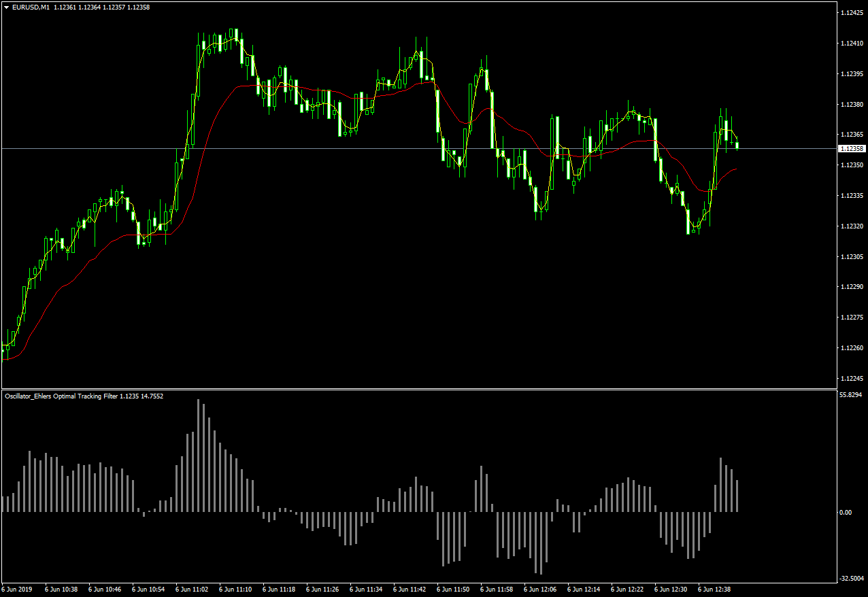
Task: Click the 6 Jun 11:50 time label
Action: point(453,590)
